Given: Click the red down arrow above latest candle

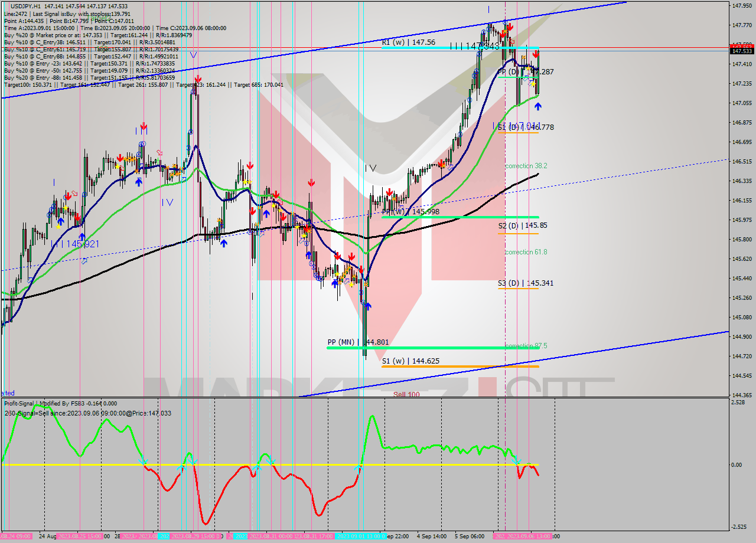Looking at the screenshot, I should [536, 53].
